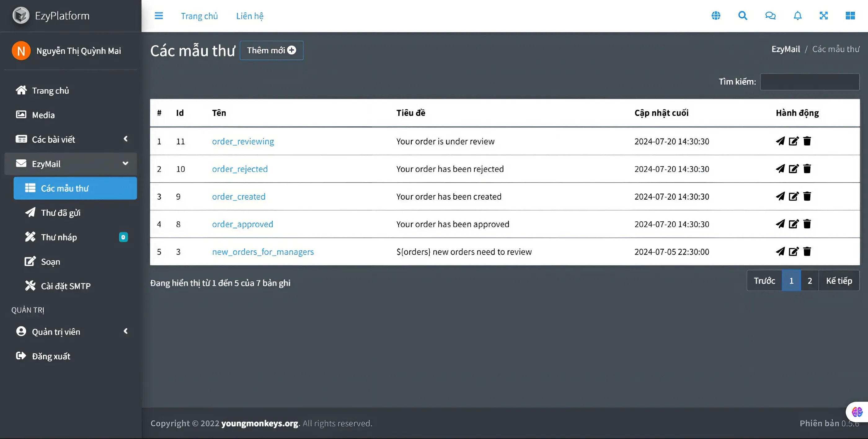This screenshot has width=868, height=439.
Task: Click "${orders} new orders need to review"
Action: coord(464,252)
